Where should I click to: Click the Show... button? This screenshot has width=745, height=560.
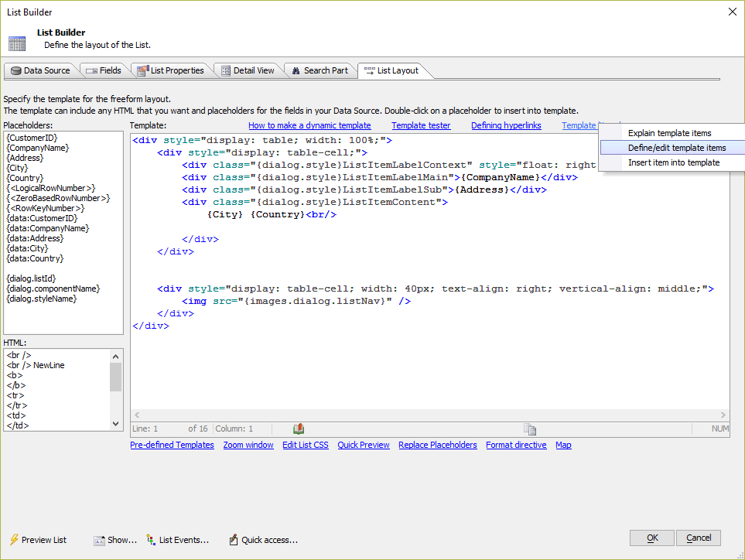(x=115, y=540)
